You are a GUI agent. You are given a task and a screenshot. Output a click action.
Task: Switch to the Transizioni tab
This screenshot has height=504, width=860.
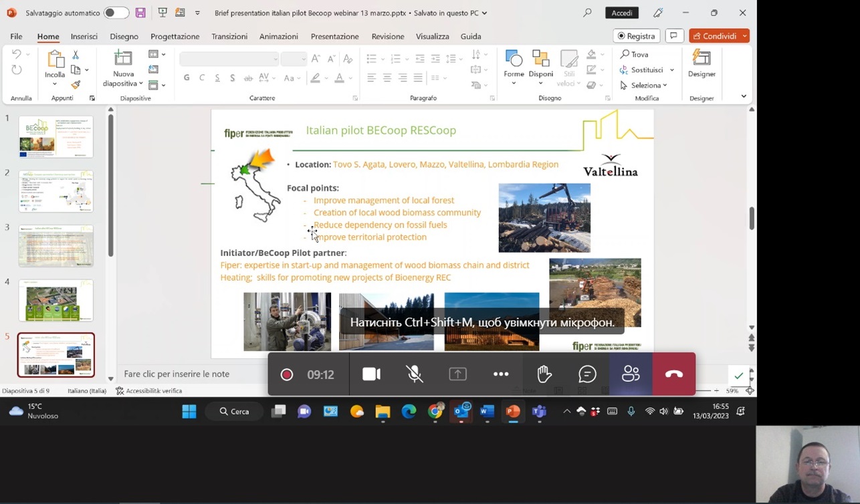coord(229,36)
